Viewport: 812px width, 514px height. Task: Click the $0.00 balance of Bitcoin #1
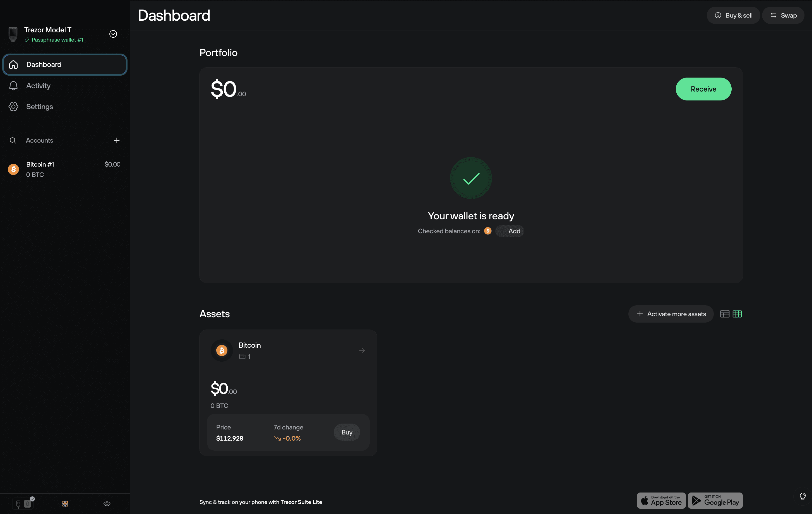pos(112,164)
